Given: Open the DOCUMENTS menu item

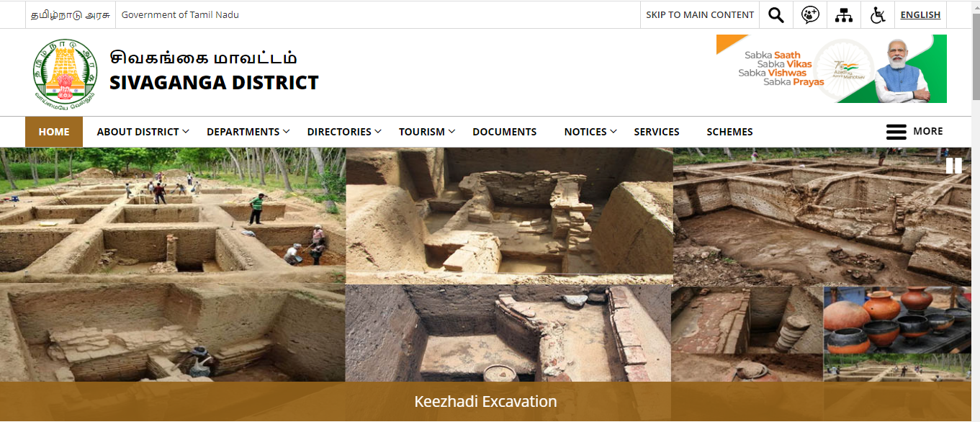Looking at the screenshot, I should [x=505, y=132].
